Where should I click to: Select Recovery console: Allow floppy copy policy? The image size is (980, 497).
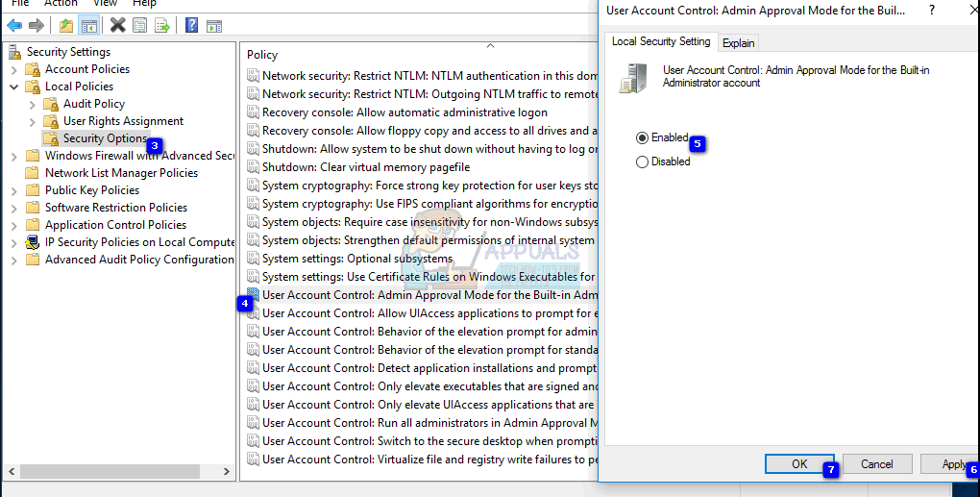click(x=422, y=131)
